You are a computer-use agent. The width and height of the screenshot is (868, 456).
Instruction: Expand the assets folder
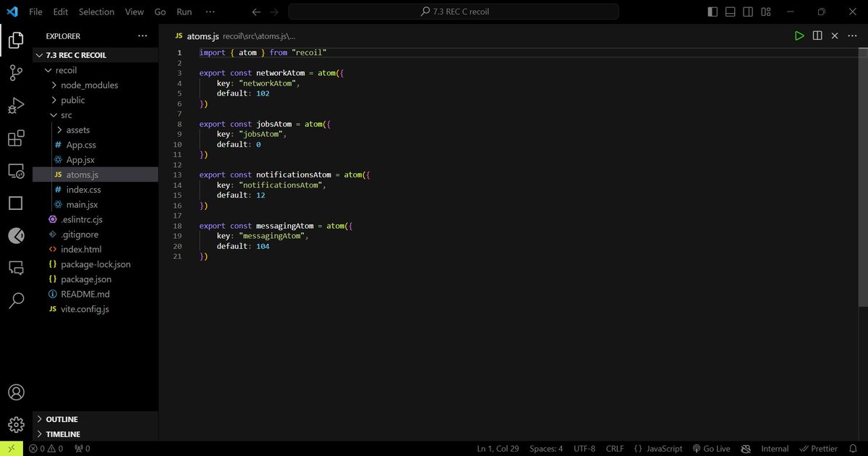(95, 130)
